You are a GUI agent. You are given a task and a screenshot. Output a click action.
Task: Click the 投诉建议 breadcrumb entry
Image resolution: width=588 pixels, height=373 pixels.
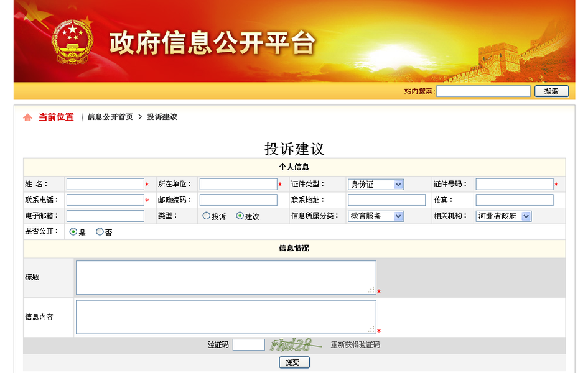(x=161, y=116)
